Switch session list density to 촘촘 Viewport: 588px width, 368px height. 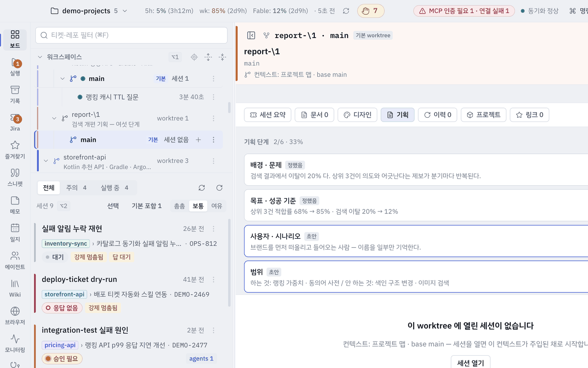point(180,206)
